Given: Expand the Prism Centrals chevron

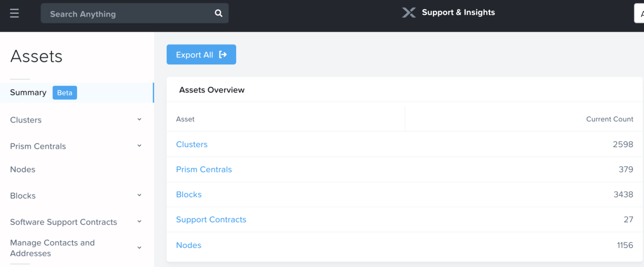Looking at the screenshot, I should 139,146.
